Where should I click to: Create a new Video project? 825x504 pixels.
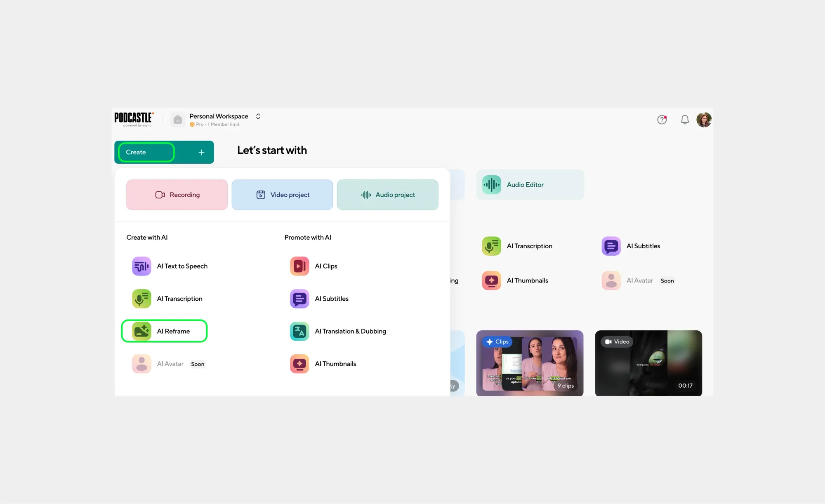pyautogui.click(x=282, y=195)
